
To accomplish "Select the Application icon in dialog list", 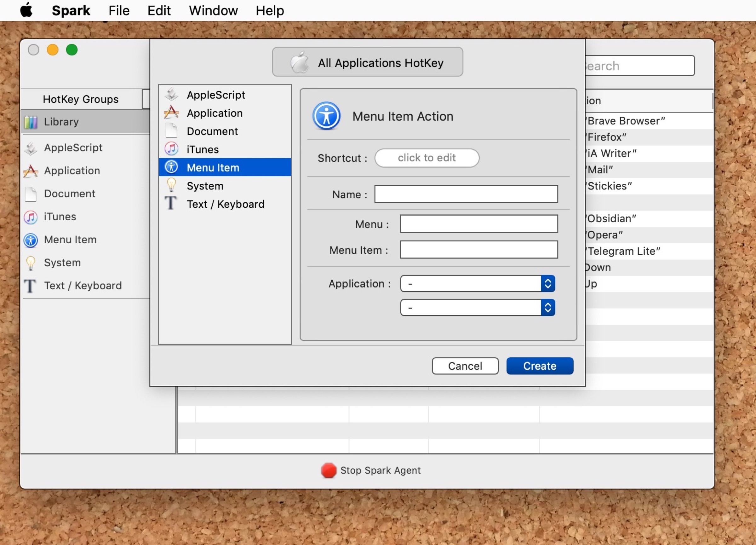I will pos(172,113).
